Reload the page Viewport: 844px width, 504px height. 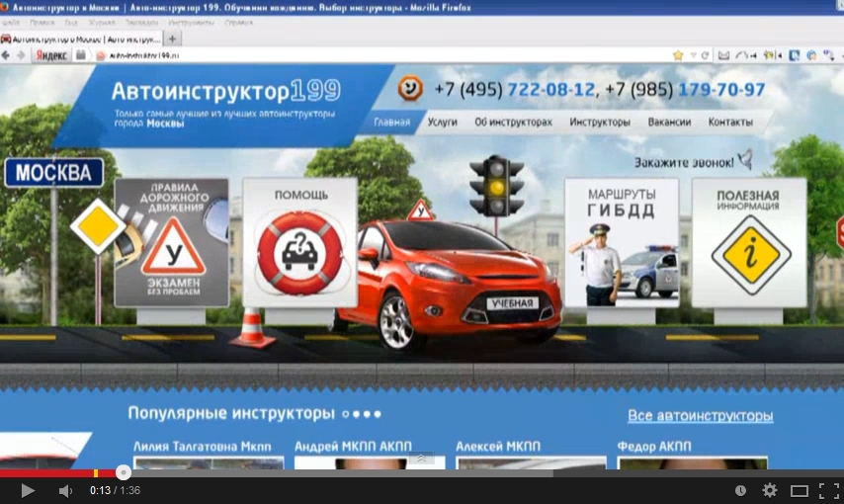(x=705, y=55)
